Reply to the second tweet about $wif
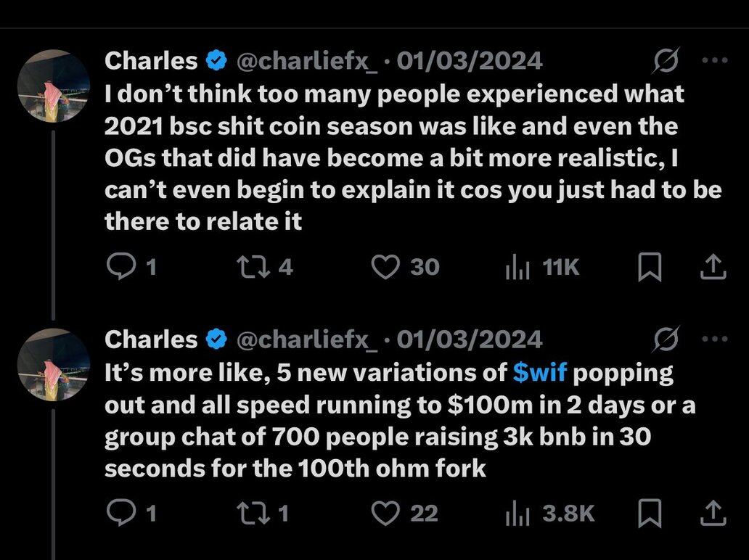 click(118, 514)
